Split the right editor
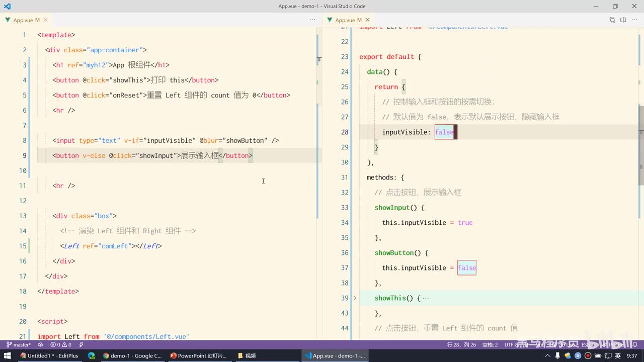Viewport: 644px width, 362px height. [x=623, y=20]
